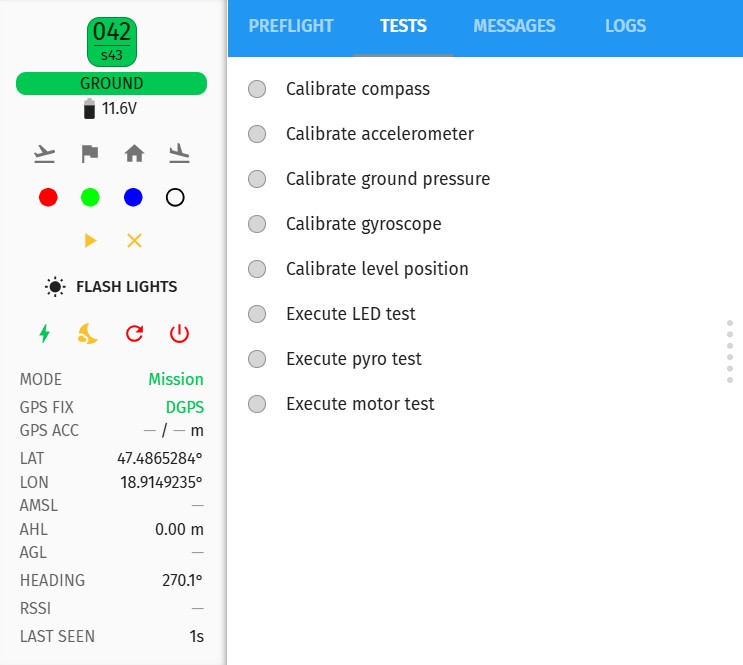This screenshot has width=743, height=665.
Task: Set LED color to red
Action: click(x=48, y=197)
